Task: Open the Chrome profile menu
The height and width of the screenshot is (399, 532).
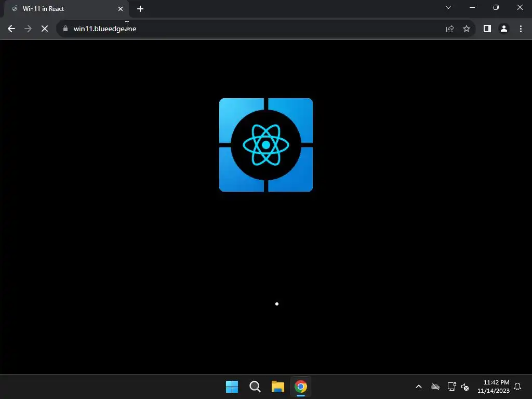Action: [504, 29]
